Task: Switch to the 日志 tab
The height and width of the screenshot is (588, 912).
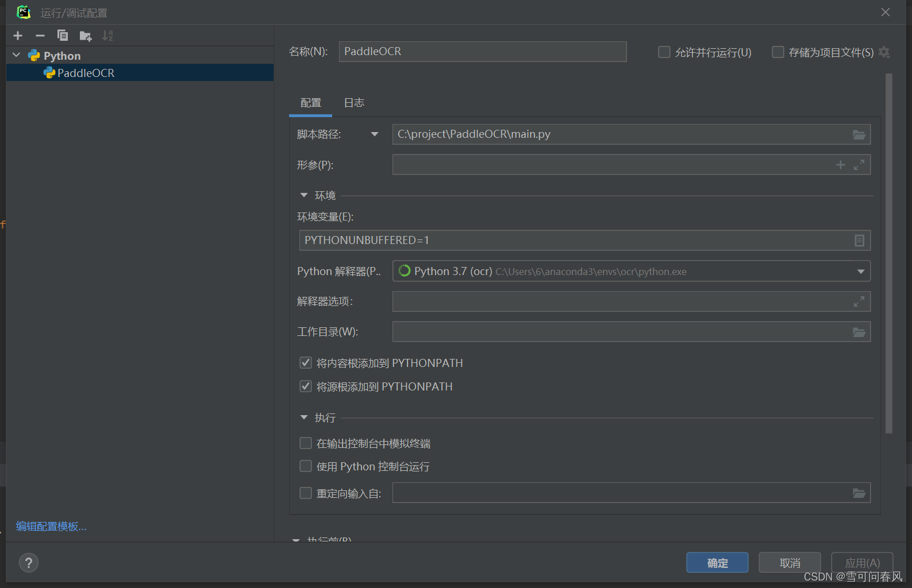Action: click(354, 103)
